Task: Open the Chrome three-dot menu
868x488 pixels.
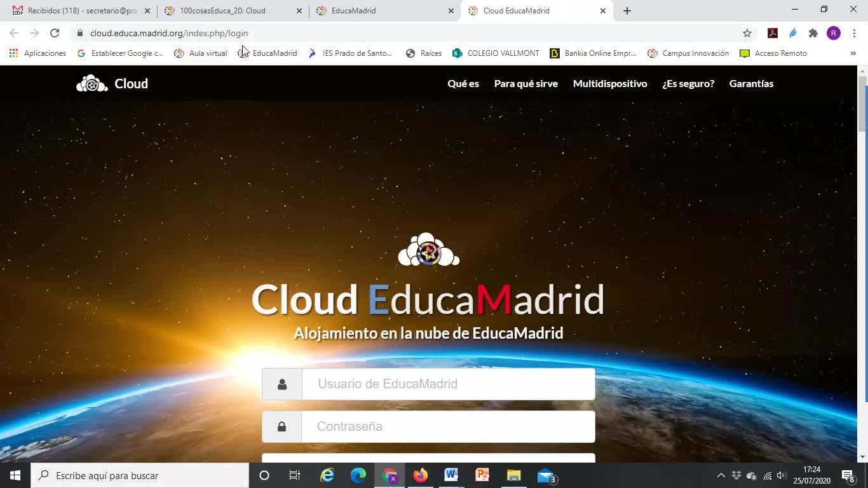Action: [854, 33]
